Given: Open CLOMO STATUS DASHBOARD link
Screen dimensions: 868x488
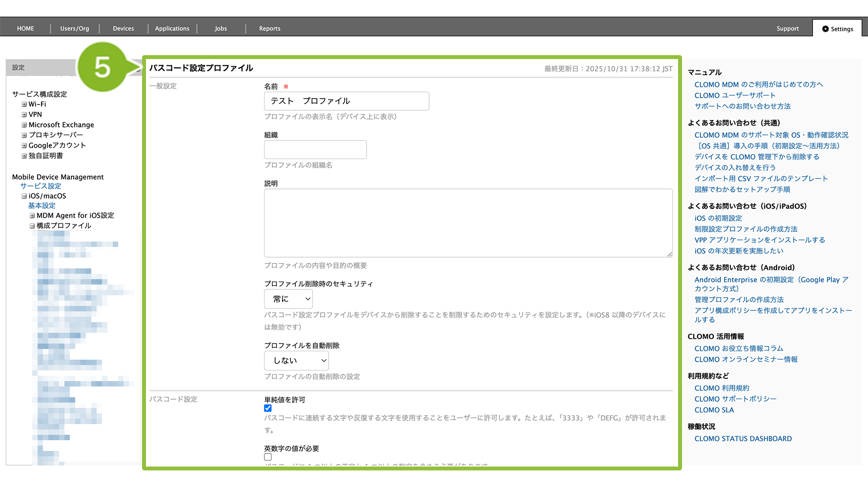Looking at the screenshot, I should [743, 439].
